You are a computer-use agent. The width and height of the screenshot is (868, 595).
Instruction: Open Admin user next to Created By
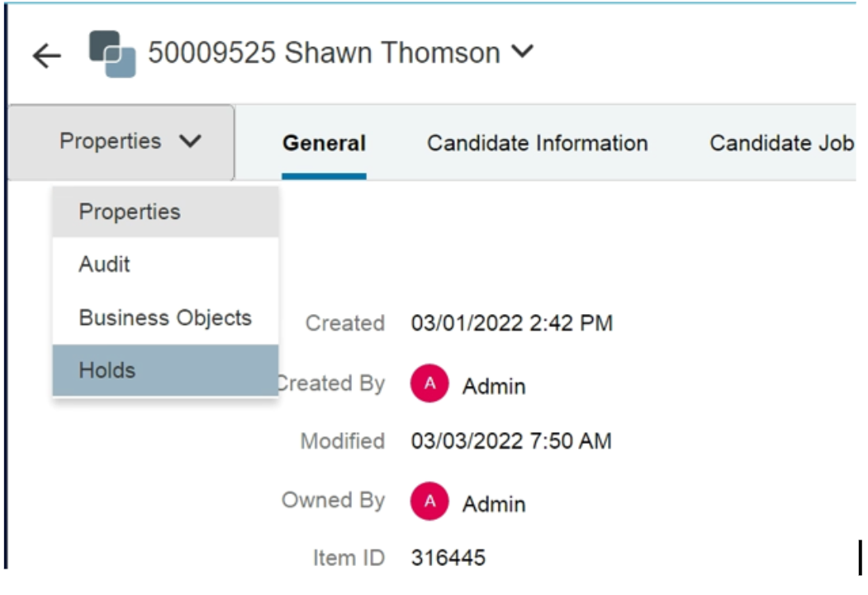[494, 386]
